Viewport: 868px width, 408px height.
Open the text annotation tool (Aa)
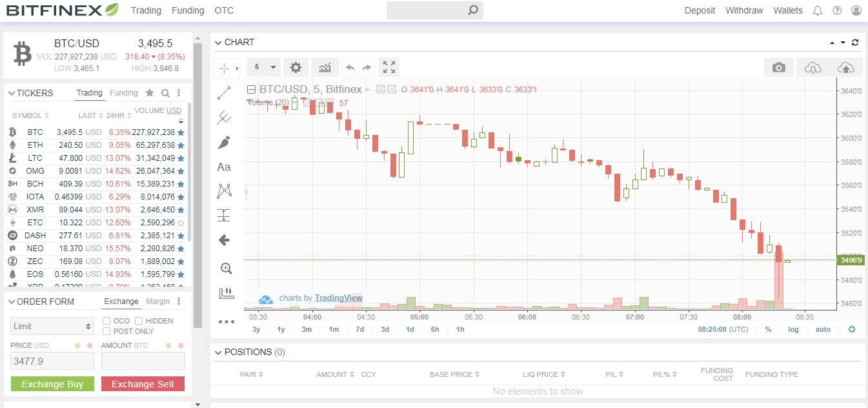tap(223, 167)
